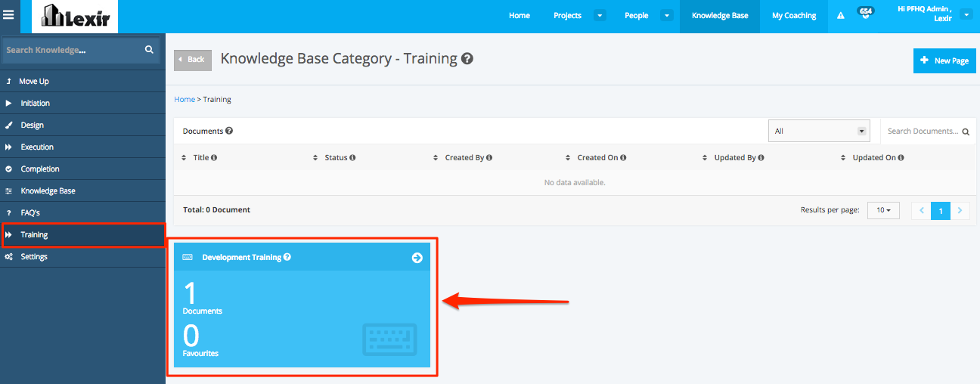Open FAQ's in the sidebar

pyautogui.click(x=82, y=212)
